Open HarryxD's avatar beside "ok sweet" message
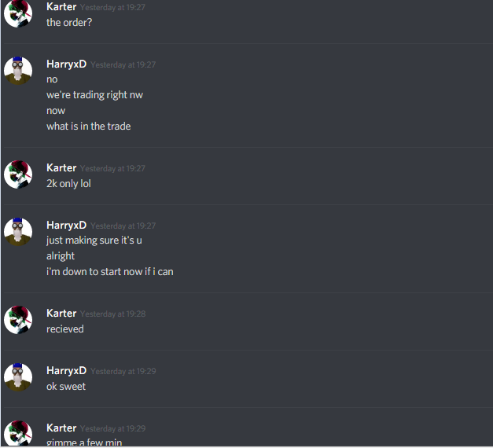 pyautogui.click(x=18, y=377)
